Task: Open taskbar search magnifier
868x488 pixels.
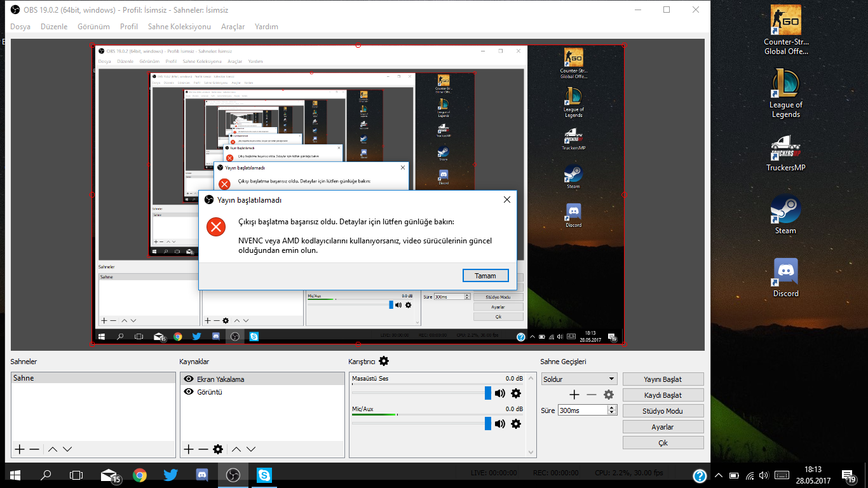Action: point(46,475)
